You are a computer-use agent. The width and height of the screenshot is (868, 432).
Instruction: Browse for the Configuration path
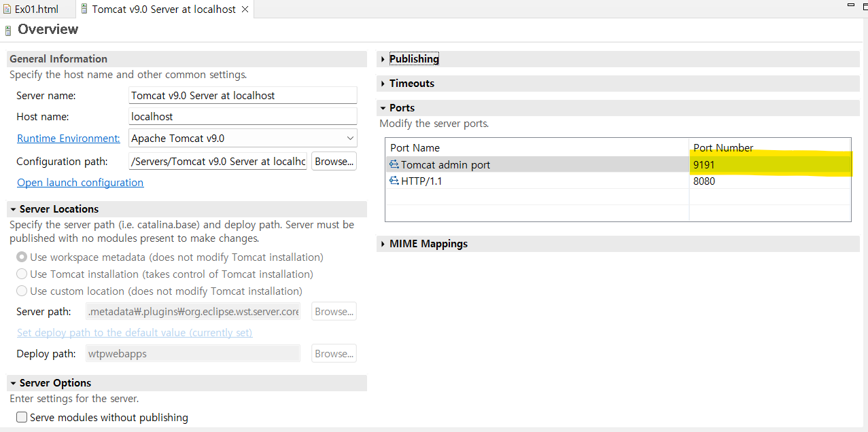tap(334, 162)
